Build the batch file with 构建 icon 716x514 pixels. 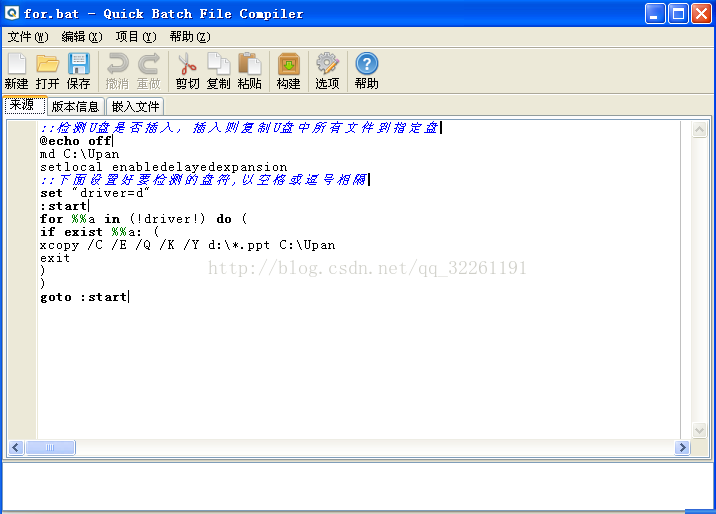click(289, 71)
